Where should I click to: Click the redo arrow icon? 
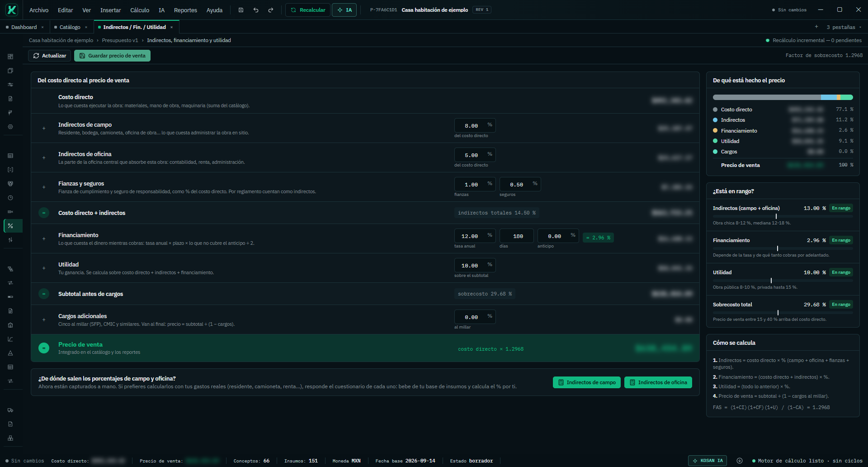271,10
